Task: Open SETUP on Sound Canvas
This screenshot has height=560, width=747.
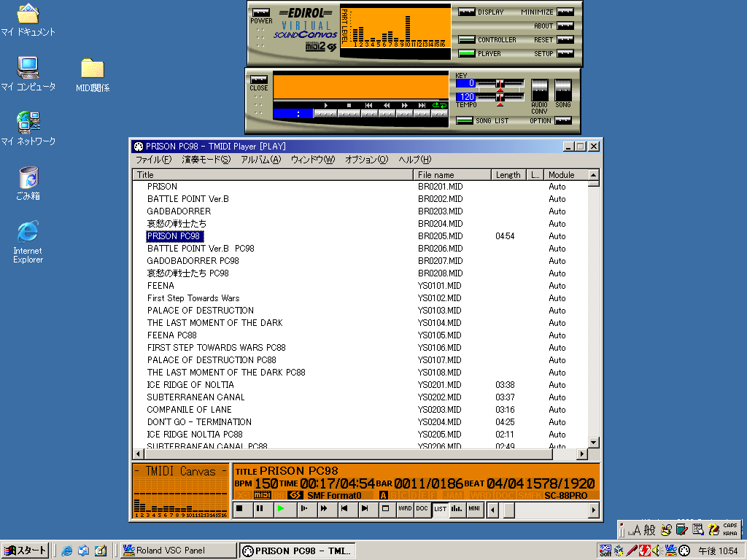Action: (565, 54)
